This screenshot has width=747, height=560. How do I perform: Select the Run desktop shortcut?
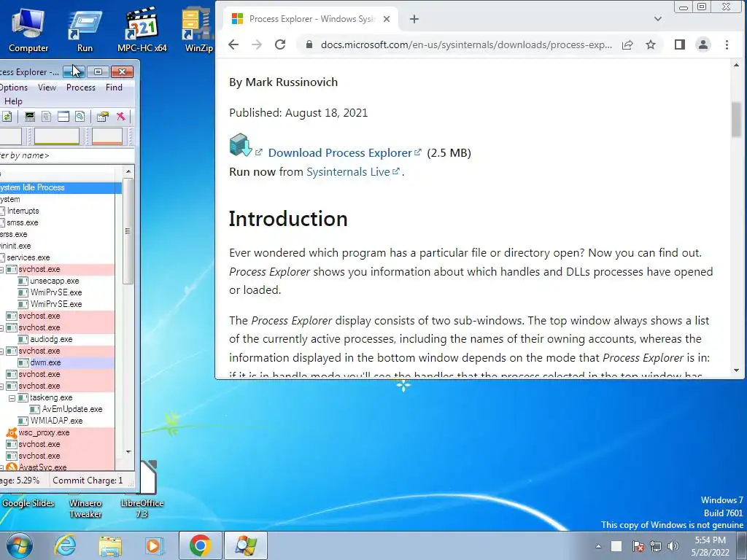85,29
